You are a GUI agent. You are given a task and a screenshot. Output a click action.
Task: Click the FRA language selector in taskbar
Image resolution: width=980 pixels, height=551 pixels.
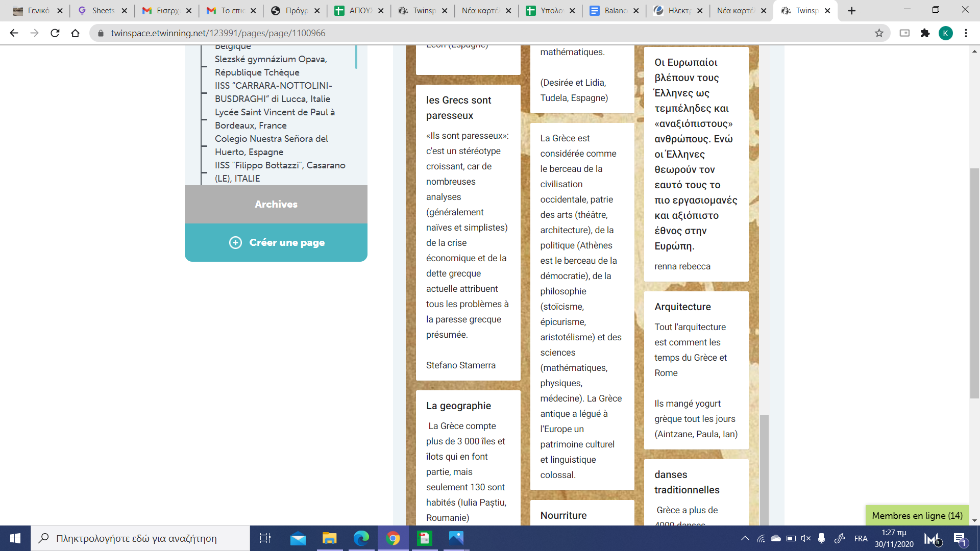coord(861,538)
